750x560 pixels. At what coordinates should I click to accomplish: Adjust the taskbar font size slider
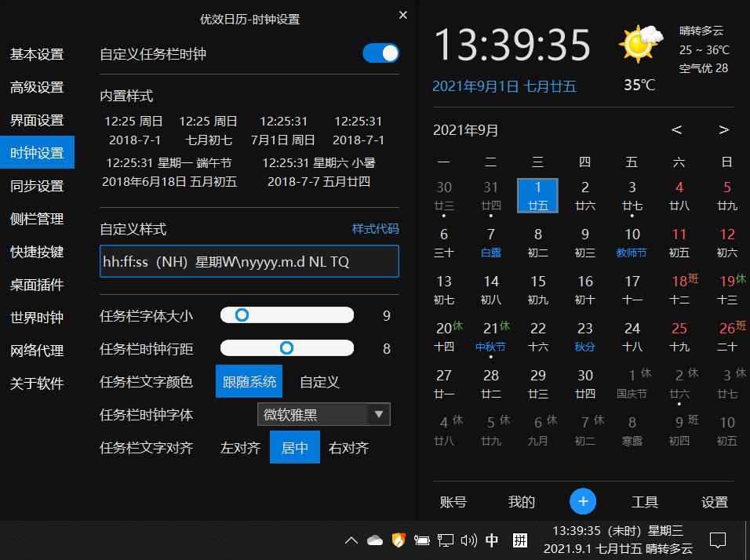point(287,315)
